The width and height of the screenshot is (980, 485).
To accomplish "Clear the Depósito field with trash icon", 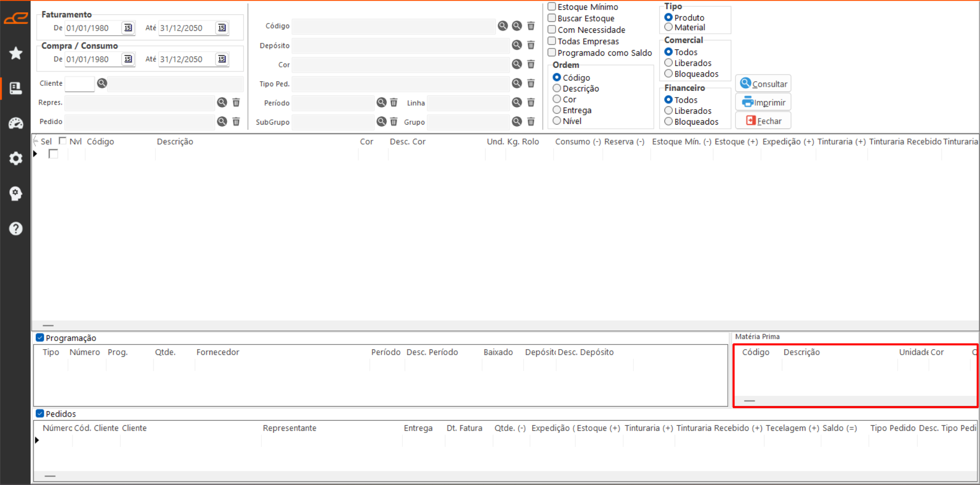I will (x=531, y=45).
